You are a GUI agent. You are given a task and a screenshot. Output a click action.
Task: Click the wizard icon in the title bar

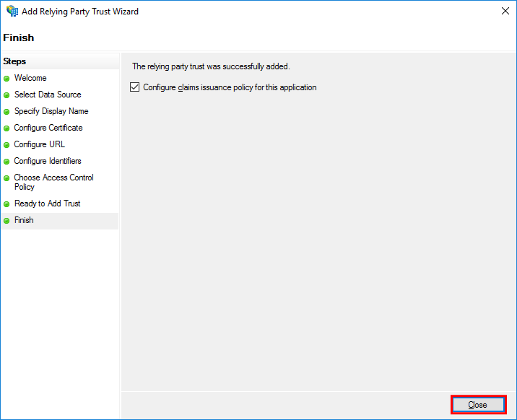tap(12, 12)
